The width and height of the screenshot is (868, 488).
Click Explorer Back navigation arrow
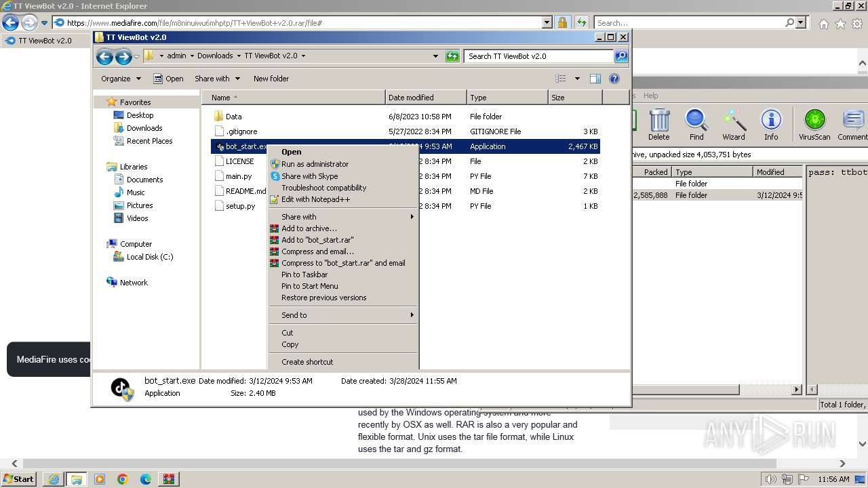[x=104, y=57]
